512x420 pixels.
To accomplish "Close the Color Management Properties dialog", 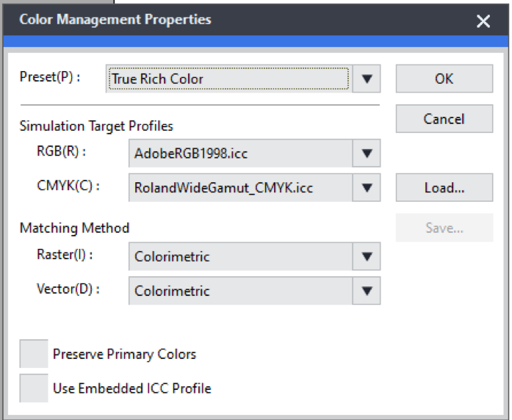I will tap(483, 21).
